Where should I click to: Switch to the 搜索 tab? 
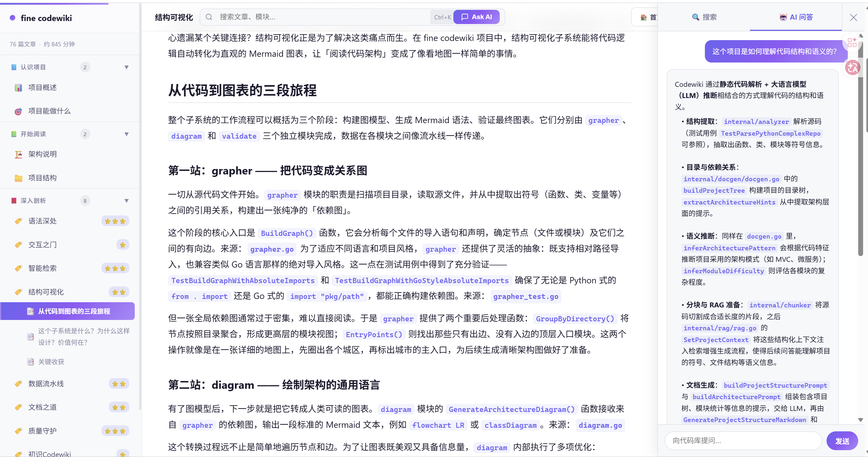[x=704, y=17]
